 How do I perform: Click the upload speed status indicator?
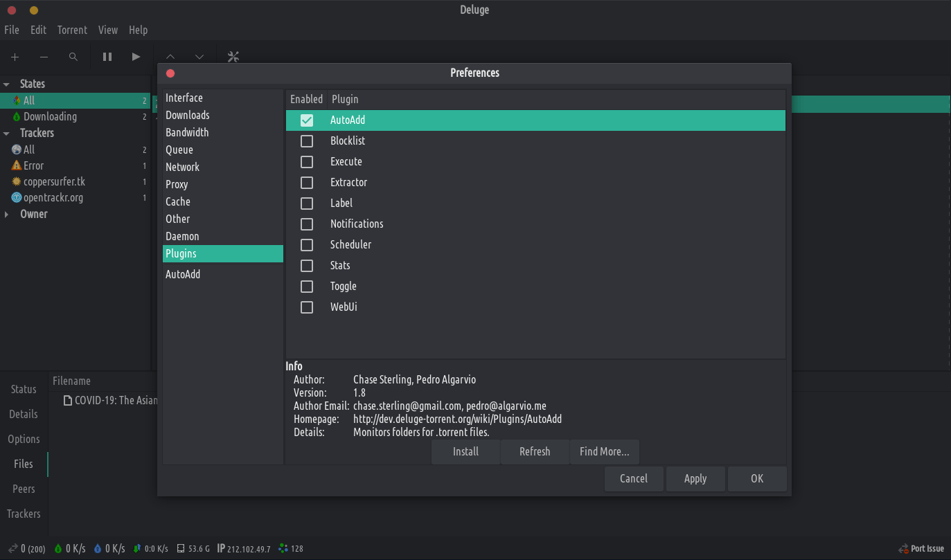pos(109,548)
